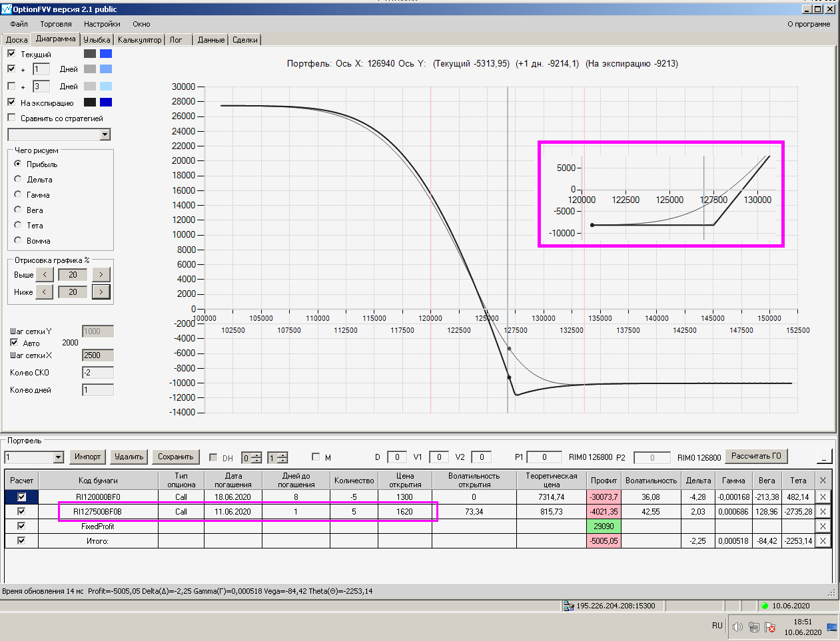Open the strategy comparison dropdown

click(105, 134)
